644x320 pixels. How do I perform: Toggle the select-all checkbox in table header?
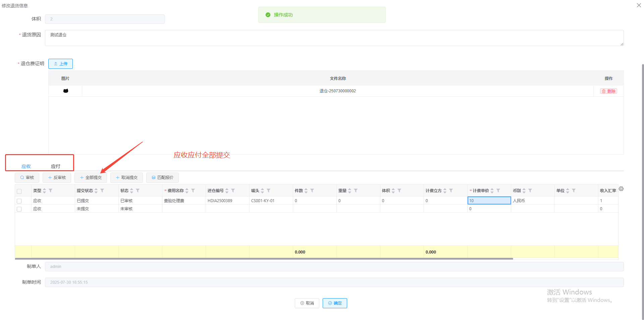19,191
